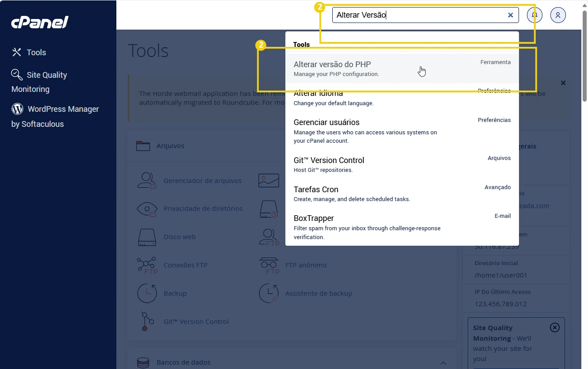Open the user account icon menu
Screen dimensions: 588x369
[x=558, y=15]
